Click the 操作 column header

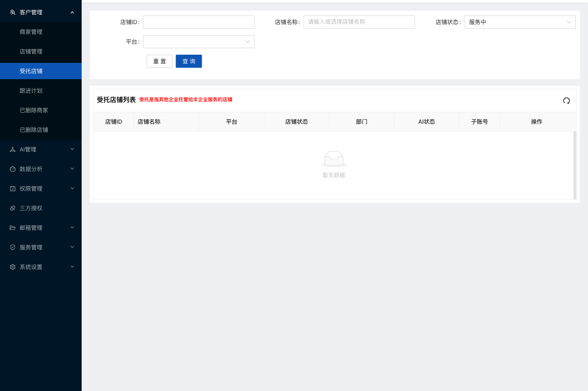[x=537, y=122]
